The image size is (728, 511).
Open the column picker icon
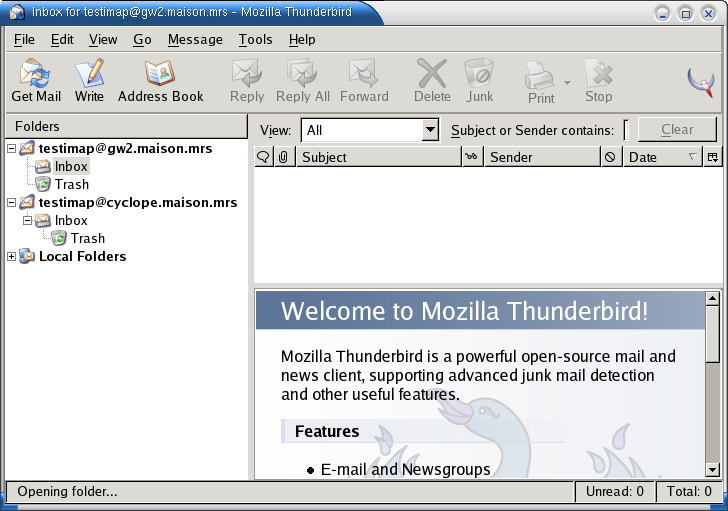pos(712,157)
